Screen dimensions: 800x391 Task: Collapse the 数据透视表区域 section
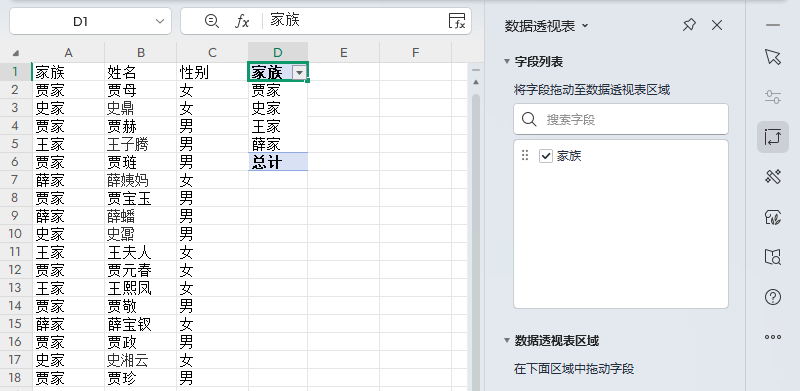[x=507, y=340]
